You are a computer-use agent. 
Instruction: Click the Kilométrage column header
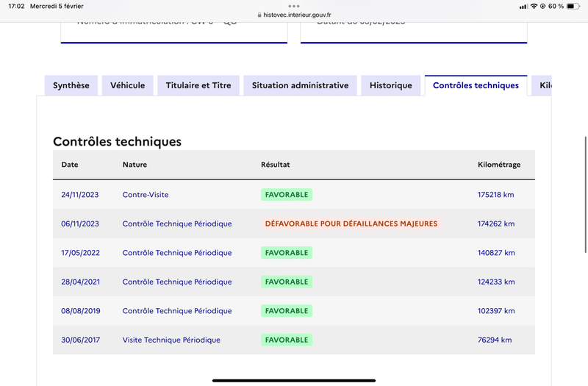coord(499,165)
